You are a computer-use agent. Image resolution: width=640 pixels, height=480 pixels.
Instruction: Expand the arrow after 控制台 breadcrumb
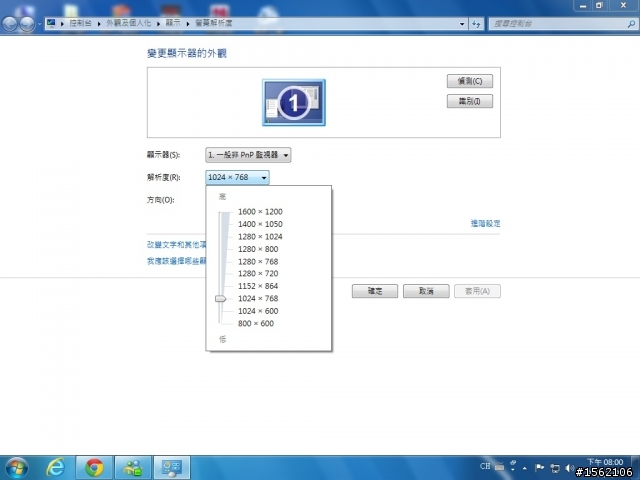[x=99, y=24]
